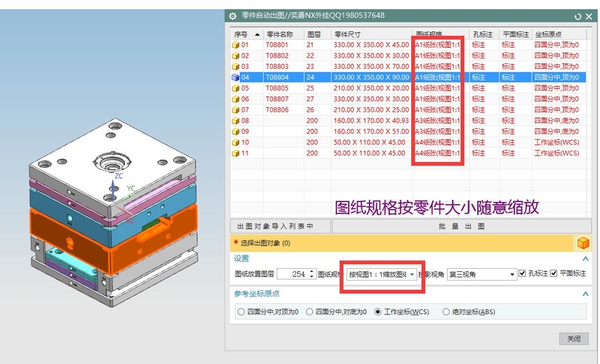Click the yellow cube icon for row 03

click(235, 67)
